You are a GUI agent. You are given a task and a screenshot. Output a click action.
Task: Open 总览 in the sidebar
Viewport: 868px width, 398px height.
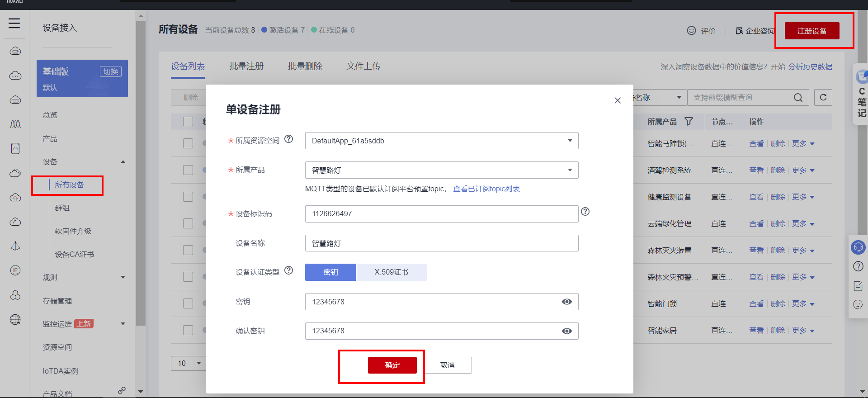coord(50,115)
